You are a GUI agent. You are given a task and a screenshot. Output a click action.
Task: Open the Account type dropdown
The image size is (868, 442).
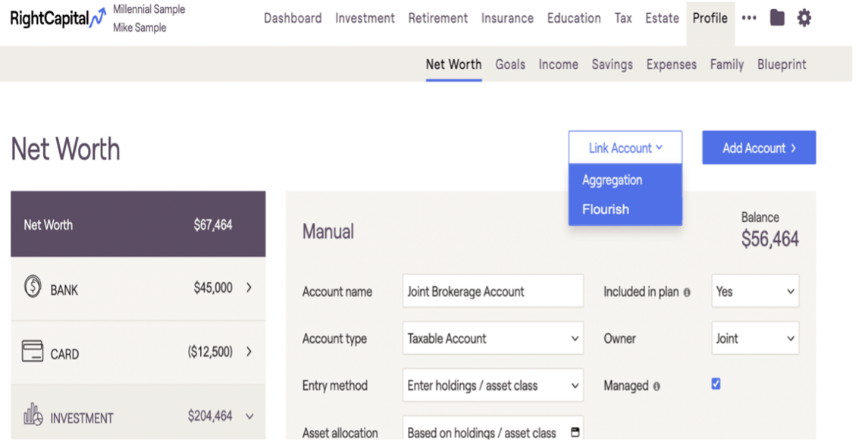pos(493,339)
